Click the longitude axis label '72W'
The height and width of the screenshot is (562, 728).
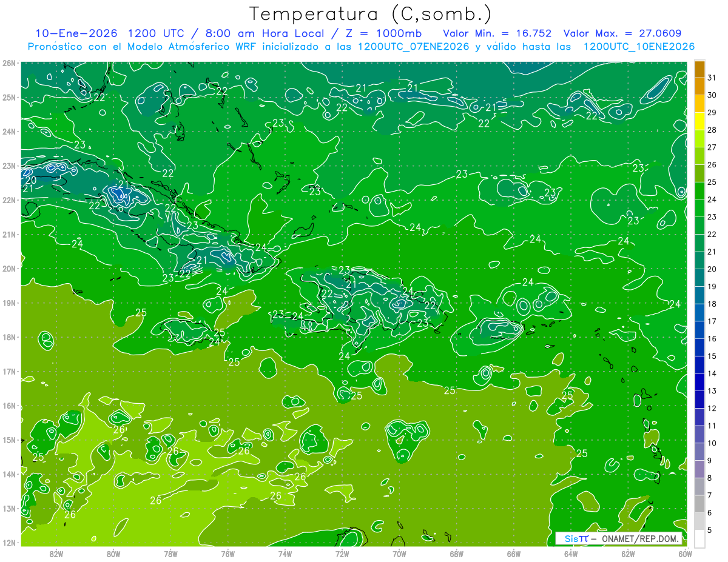342,554
